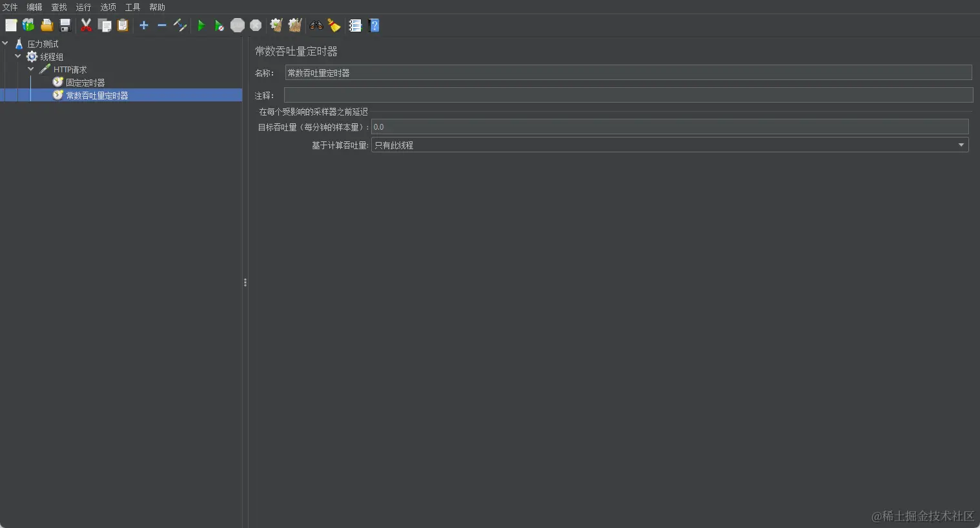Open the Function Helper list icon
Screen dimensions: 980x528
tap(355, 25)
